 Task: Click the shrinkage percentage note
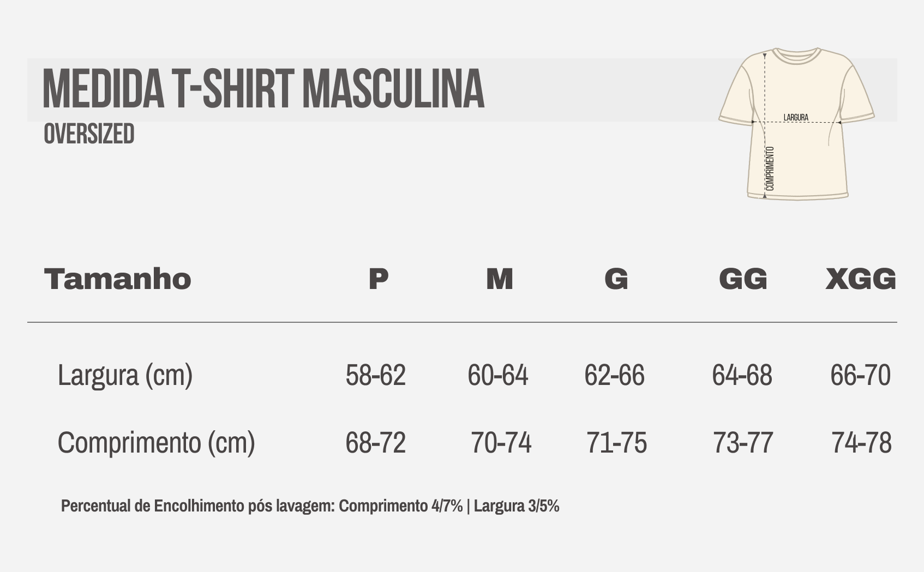click(x=310, y=506)
